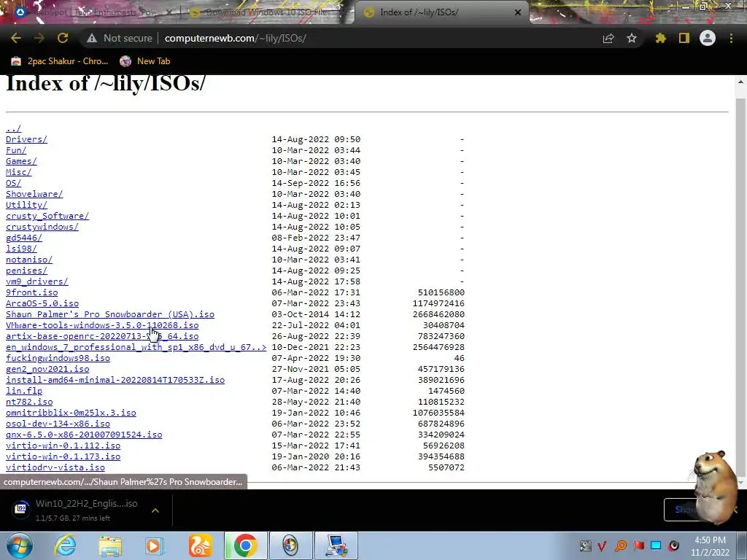This screenshot has height=560, width=747.
Task: Download VMware-tools-windows-3.5.0 ISO
Action: point(102,325)
